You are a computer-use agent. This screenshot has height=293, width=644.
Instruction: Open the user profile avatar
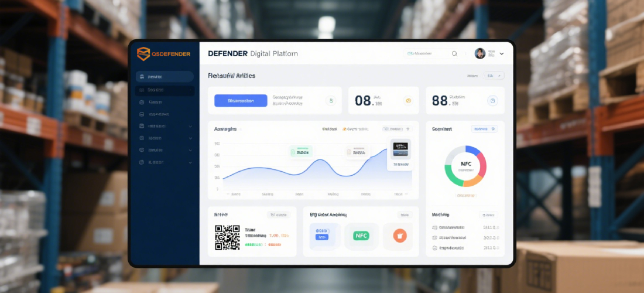pos(480,53)
